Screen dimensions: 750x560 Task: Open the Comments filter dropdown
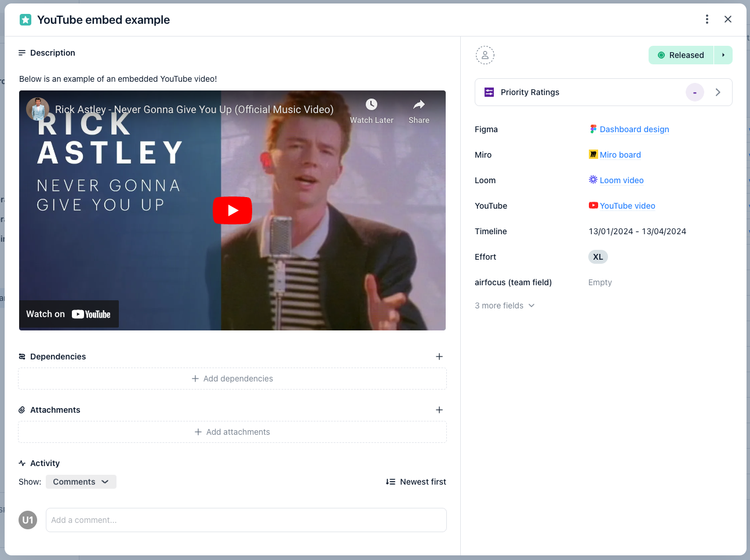tap(81, 482)
